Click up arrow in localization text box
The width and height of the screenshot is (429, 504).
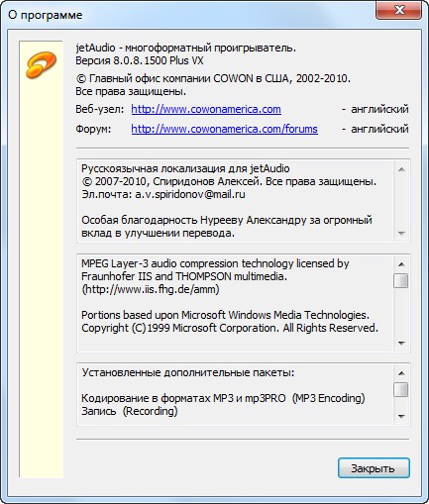[401, 169]
